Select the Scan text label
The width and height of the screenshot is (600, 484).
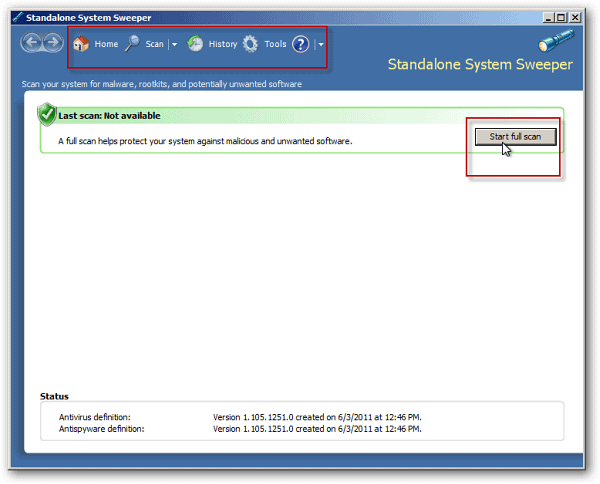tap(154, 44)
